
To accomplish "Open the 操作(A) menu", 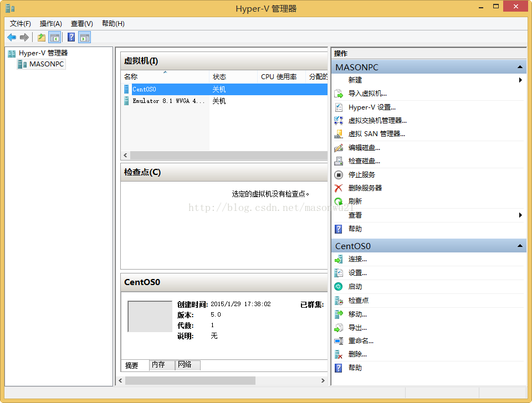I will [51, 24].
